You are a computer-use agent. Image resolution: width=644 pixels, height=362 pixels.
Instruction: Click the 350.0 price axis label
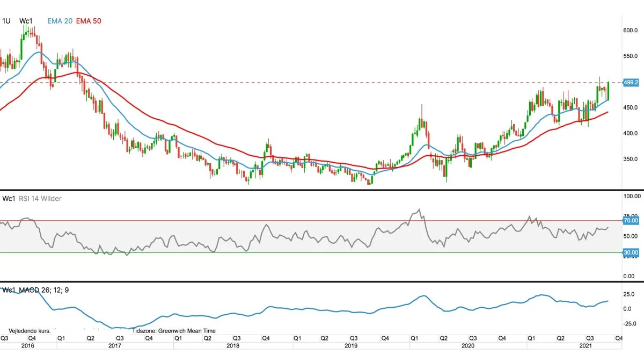click(630, 160)
